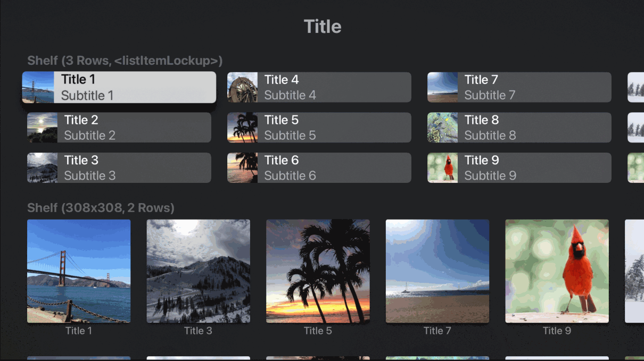
Task: Select the large snowy mountain photo
Action: [x=198, y=271]
